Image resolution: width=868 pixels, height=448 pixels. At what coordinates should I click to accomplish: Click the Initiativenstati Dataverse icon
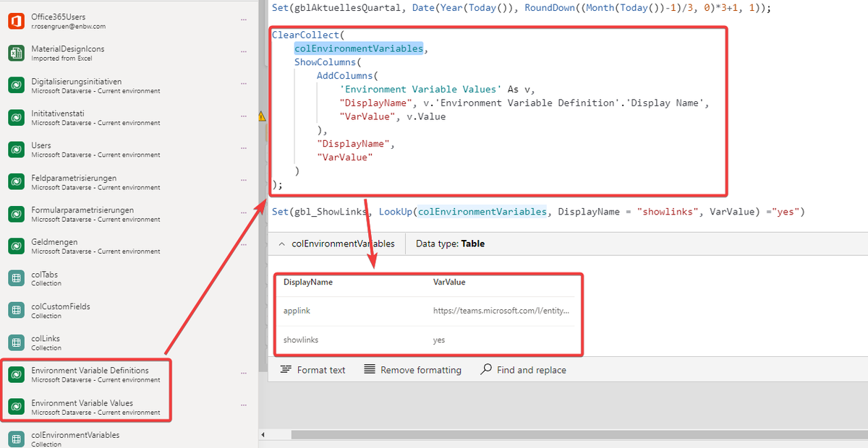[x=16, y=118]
